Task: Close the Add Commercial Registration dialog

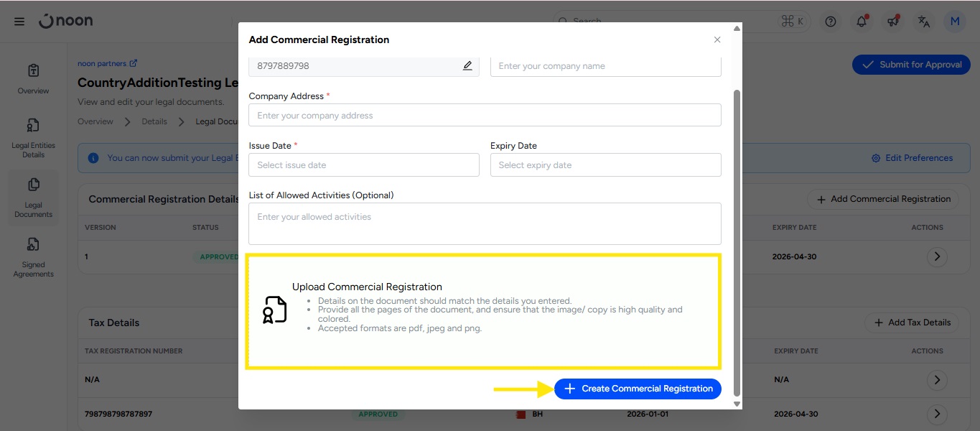Action: click(x=717, y=40)
